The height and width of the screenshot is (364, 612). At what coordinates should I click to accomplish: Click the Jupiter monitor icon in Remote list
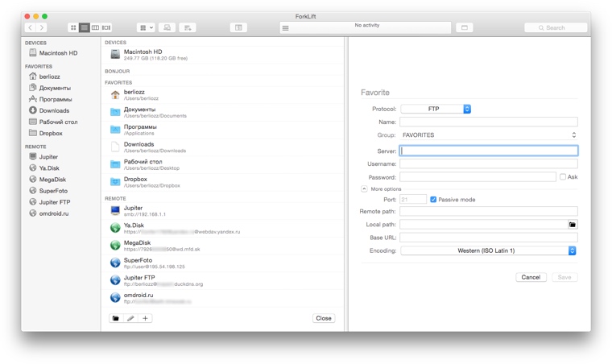[115, 211]
